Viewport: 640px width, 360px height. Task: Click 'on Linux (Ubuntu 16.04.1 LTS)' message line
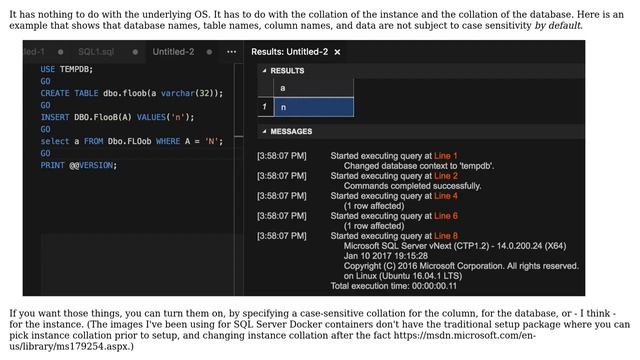click(x=402, y=276)
